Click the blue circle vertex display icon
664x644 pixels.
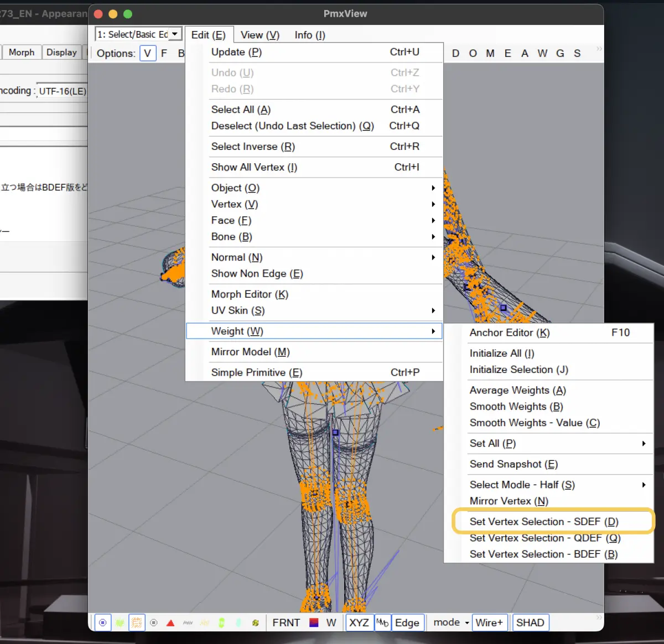pyautogui.click(x=103, y=623)
